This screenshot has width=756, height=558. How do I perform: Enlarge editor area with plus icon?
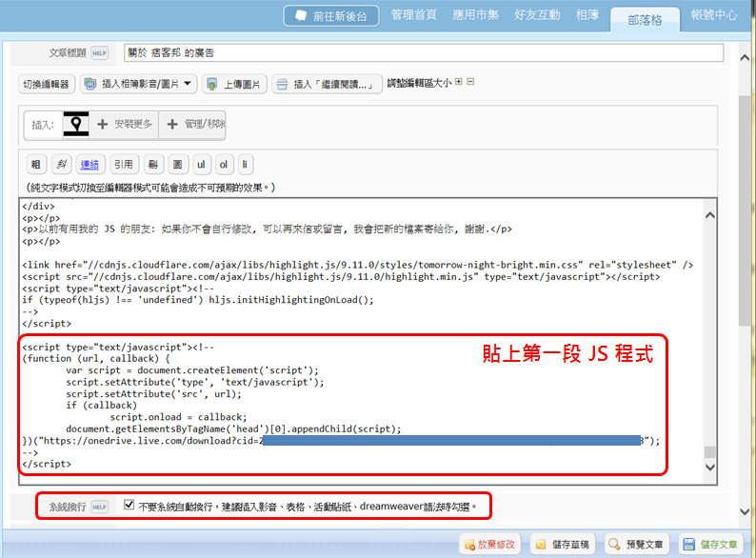(x=459, y=82)
